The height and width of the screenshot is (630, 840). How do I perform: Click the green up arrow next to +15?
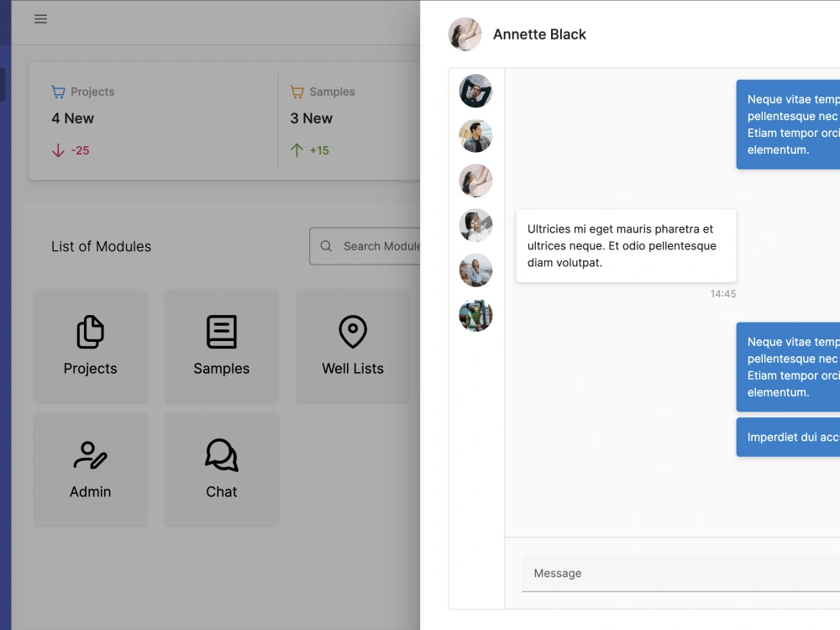[x=297, y=150]
